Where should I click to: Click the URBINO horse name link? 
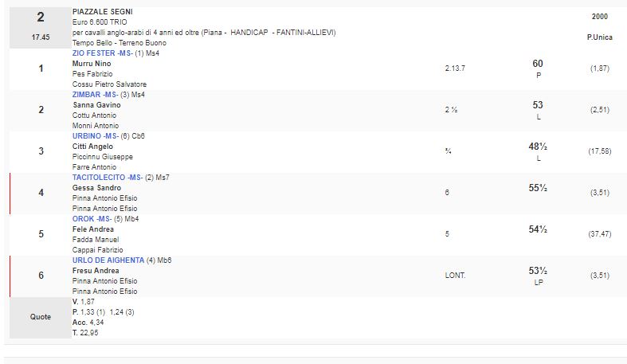(x=90, y=136)
